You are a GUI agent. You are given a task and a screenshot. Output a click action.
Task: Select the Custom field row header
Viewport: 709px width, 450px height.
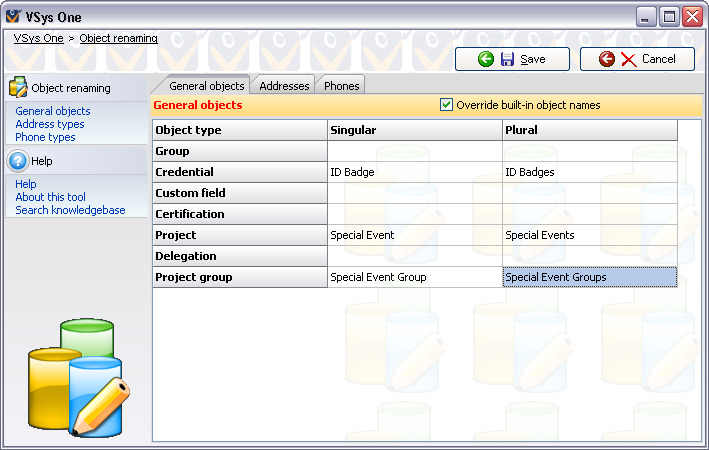coord(240,193)
